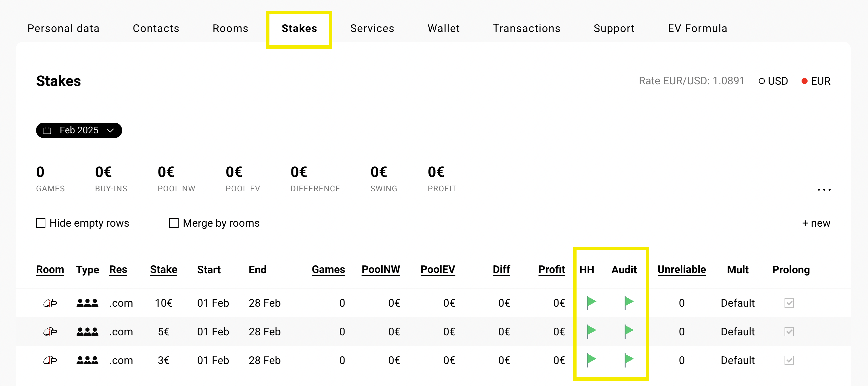Click the calendar icon in the date selector
Screen dimensions: 868x386
pos(47,130)
